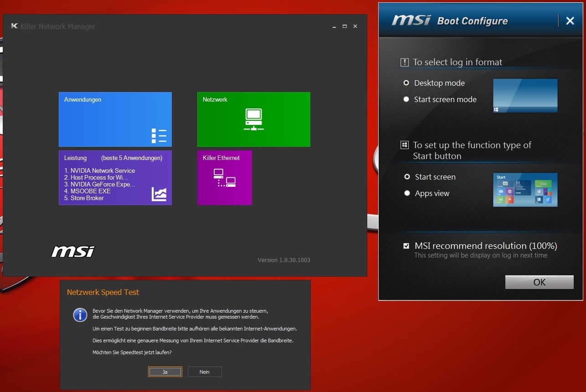Viewport: 586px width, 392px height.
Task: Click the blue info icon in Speed Test dialog
Action: [x=80, y=315]
